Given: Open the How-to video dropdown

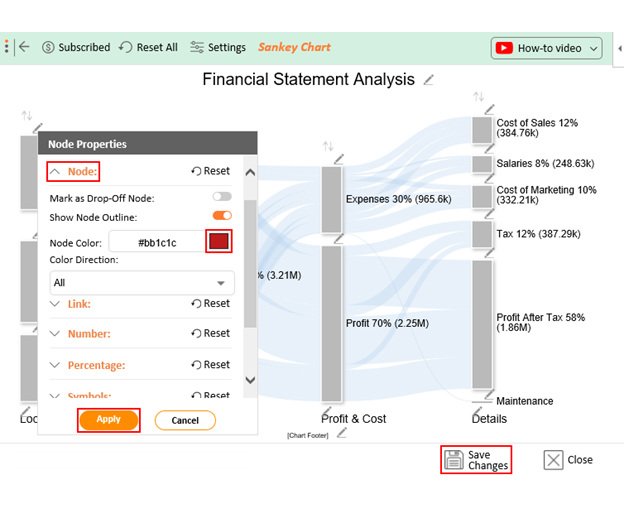Looking at the screenshot, I should 546,48.
